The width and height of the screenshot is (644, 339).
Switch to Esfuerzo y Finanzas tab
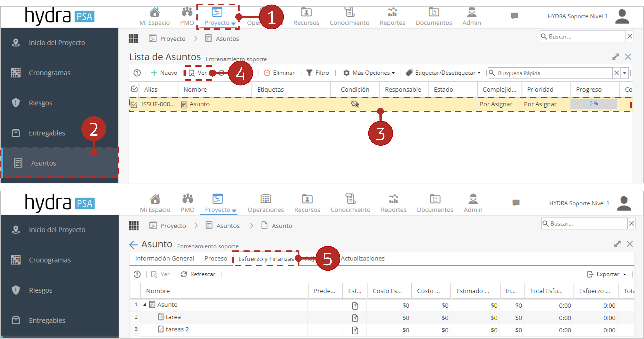click(x=266, y=259)
